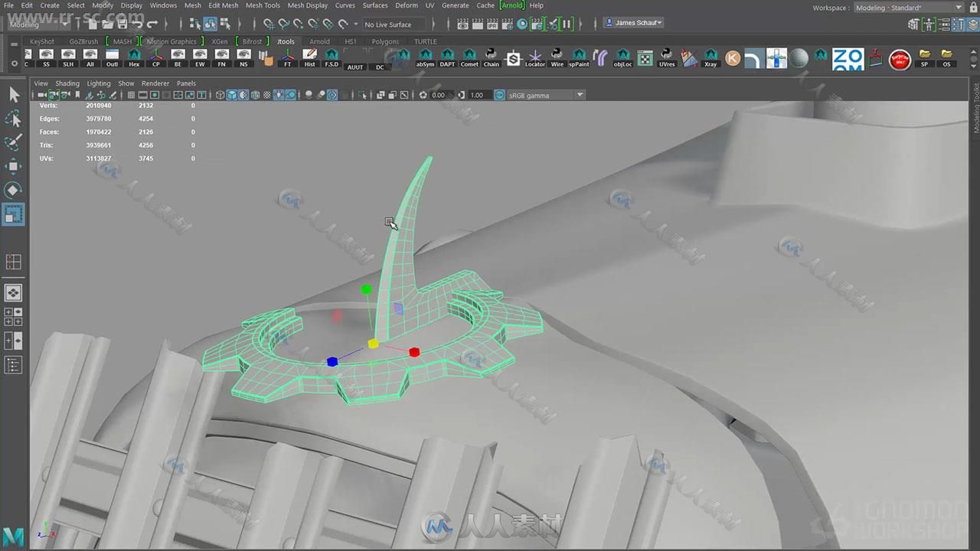
Task: Open the sRGB gamma dropdown
Action: point(546,95)
